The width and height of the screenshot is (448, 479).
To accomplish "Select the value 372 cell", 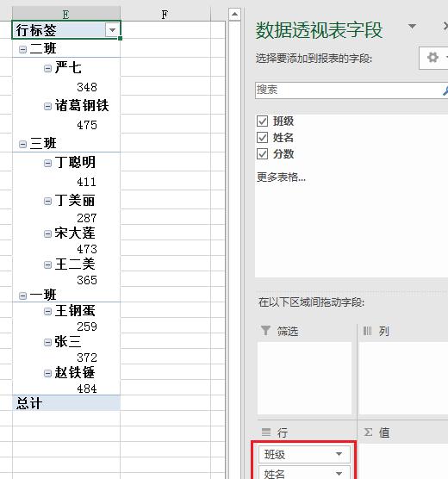I will (x=66, y=357).
